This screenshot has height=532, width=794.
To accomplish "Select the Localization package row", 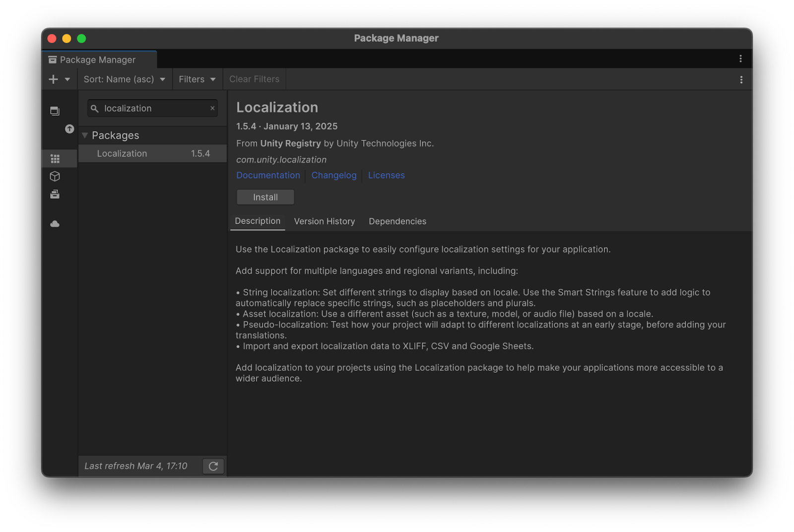I will 152,154.
